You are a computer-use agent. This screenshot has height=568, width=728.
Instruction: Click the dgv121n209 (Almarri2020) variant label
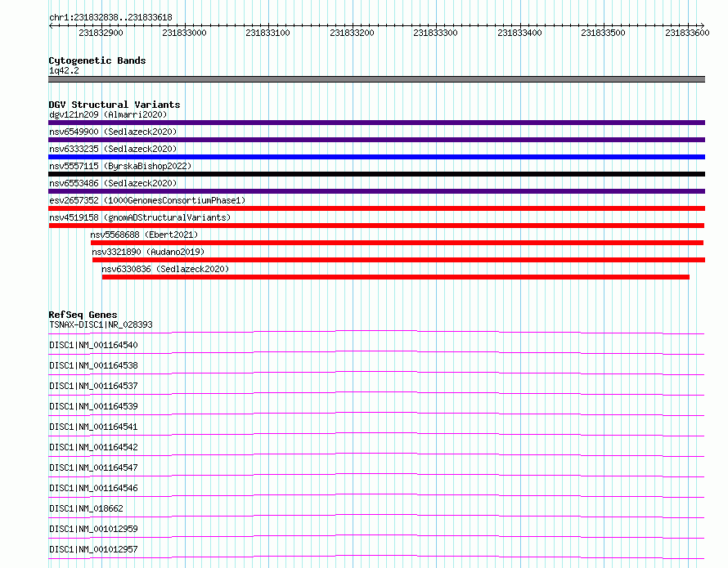pos(108,114)
